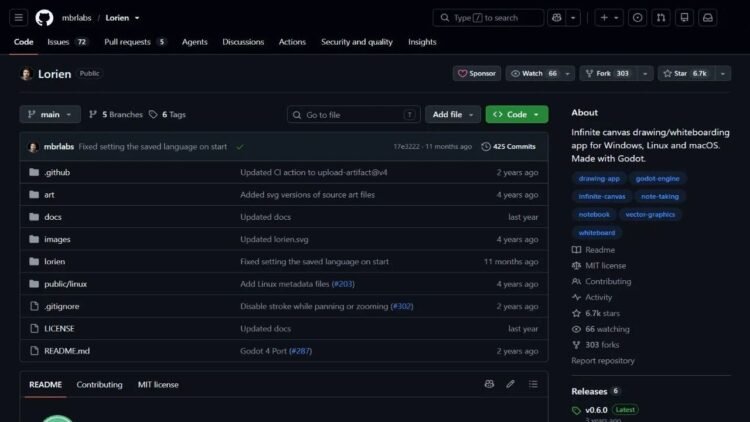Screen dimensions: 750x422
Task: Open README outline list icon
Action: pyautogui.click(x=533, y=384)
